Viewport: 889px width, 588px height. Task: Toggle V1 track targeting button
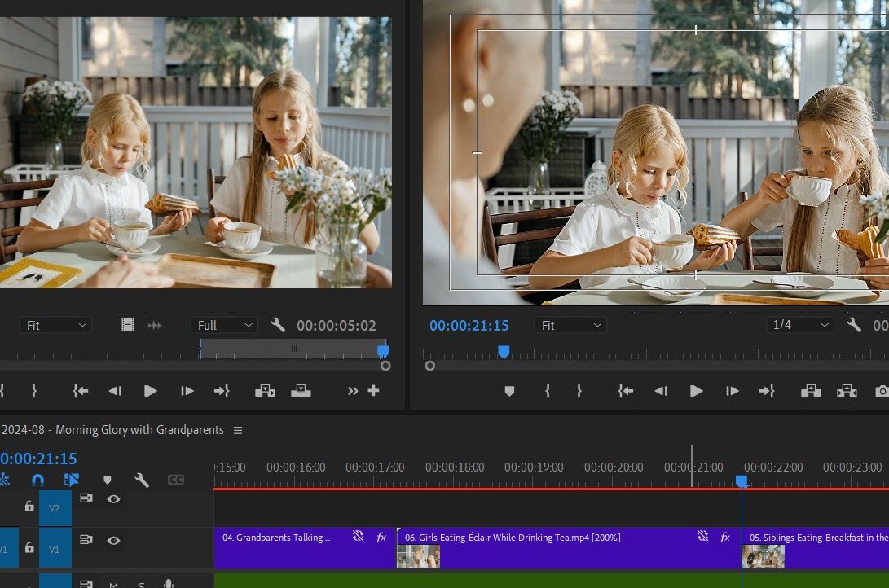tap(55, 548)
